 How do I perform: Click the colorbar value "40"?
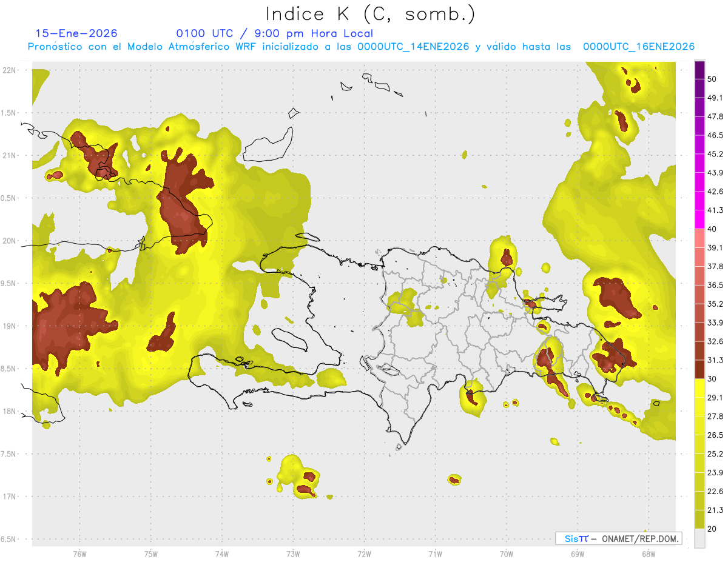pos(712,229)
